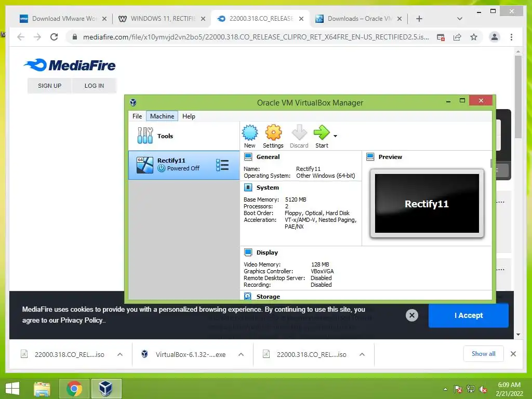
Task: Click the Display section header icon
Action: click(x=248, y=252)
